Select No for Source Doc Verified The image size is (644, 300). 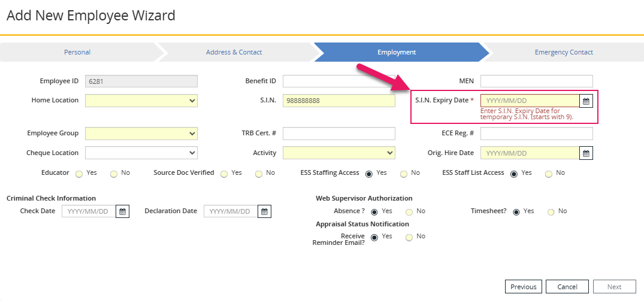(x=259, y=174)
